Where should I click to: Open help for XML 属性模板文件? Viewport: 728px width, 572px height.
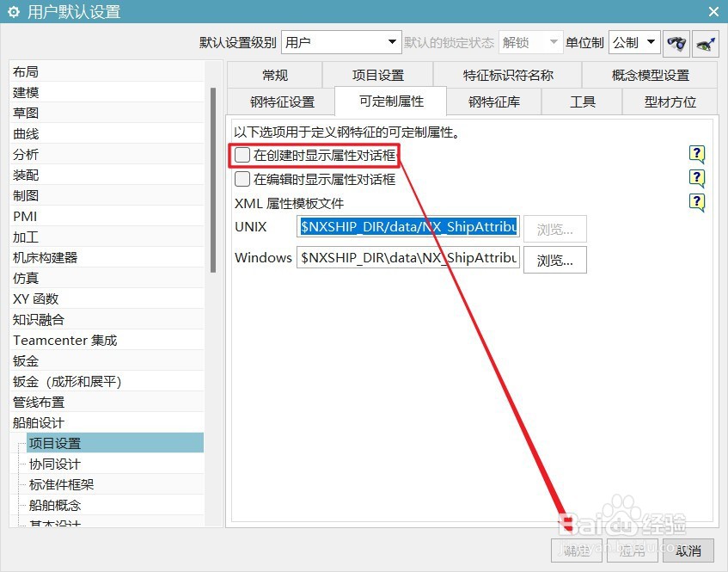[696, 203]
